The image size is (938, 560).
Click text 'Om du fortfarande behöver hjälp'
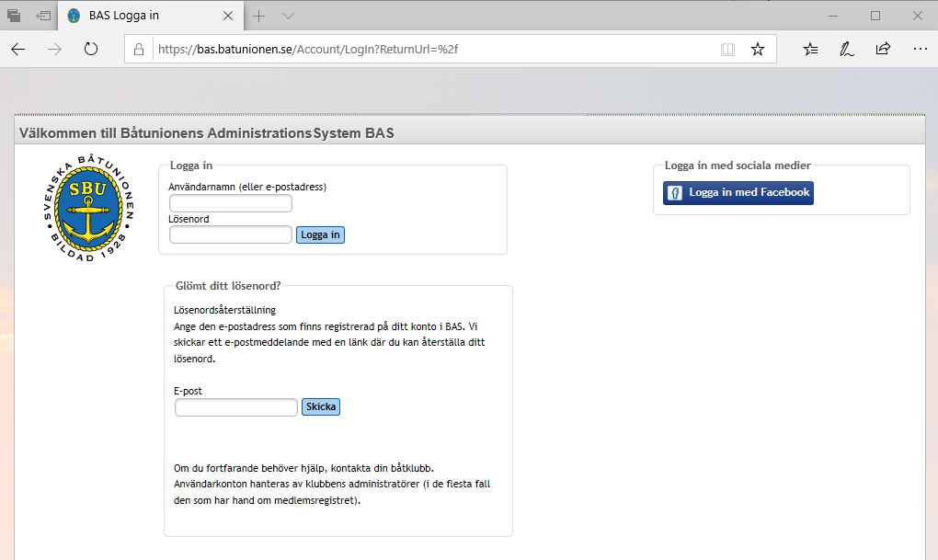coord(249,468)
